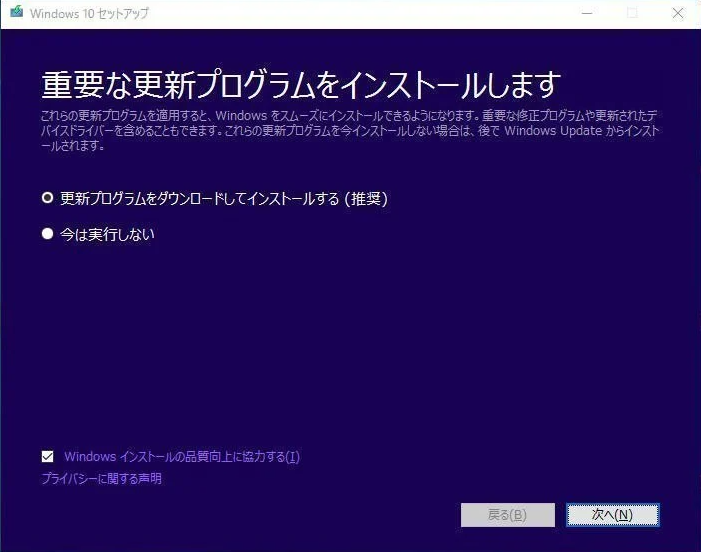Click the heading 重要な更新プログラムをインストールします
This screenshot has width=701, height=552.
click(301, 84)
